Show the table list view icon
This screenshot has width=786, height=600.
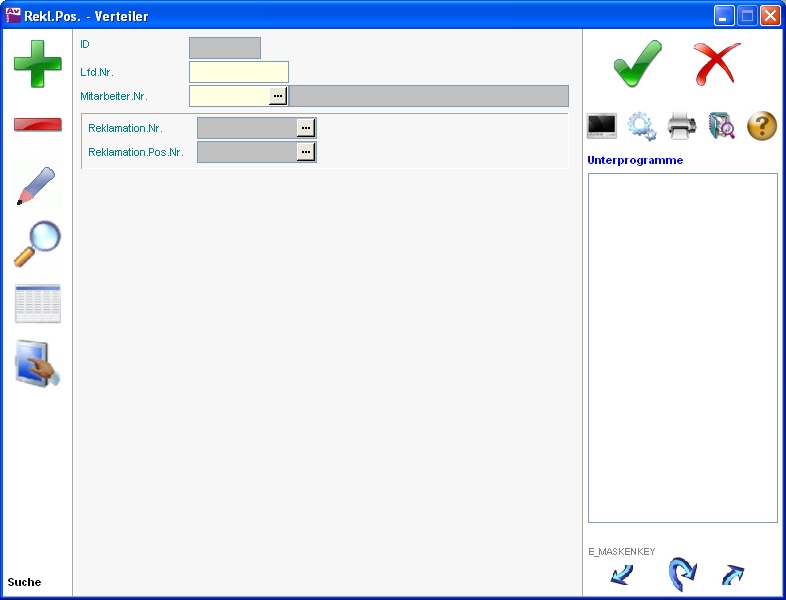[37, 304]
